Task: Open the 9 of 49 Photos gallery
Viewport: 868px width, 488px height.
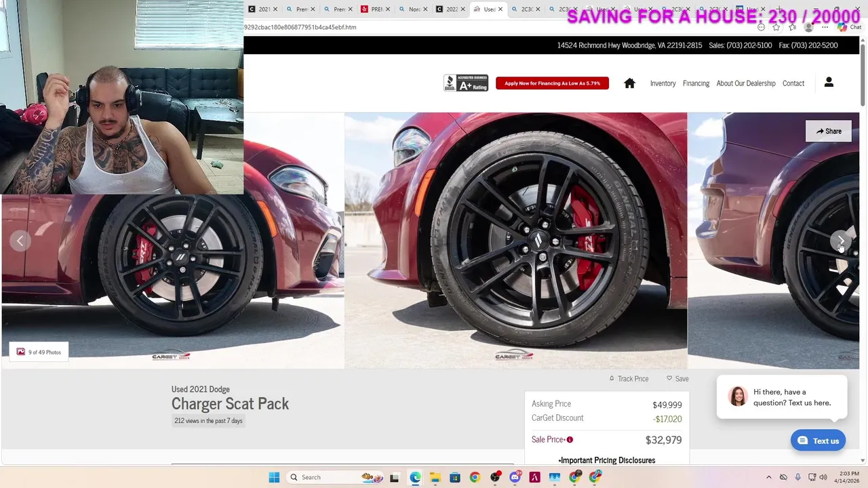Action: 39,352
